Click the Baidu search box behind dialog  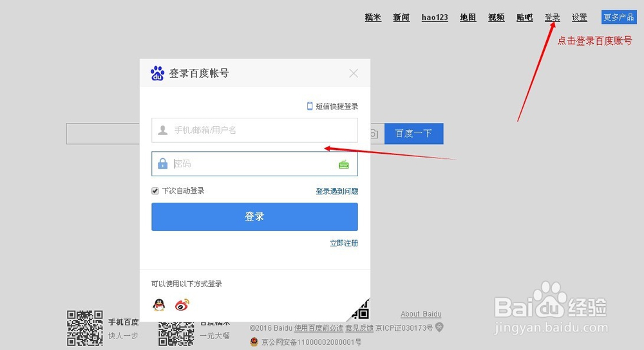click(102, 134)
